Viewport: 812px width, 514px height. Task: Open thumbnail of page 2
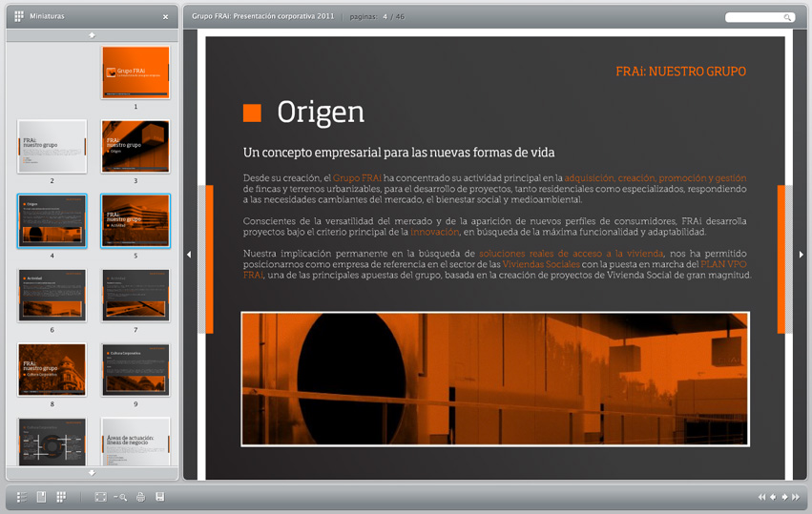[52, 147]
